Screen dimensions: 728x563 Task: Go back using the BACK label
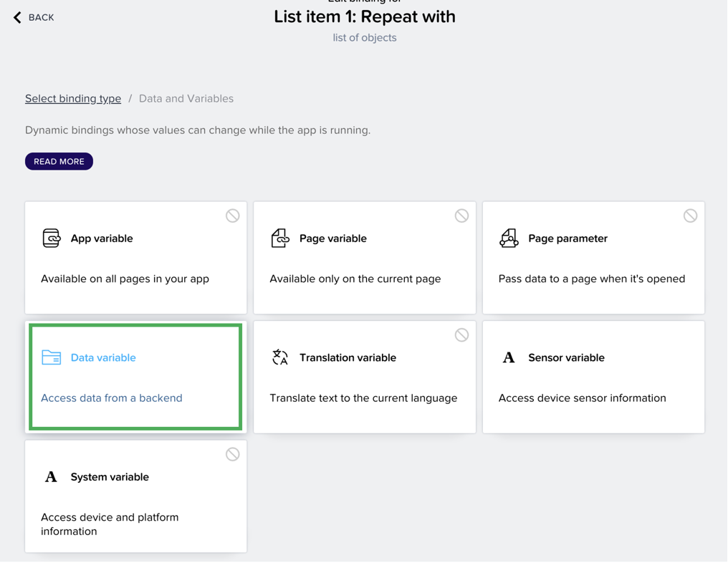[x=42, y=17]
